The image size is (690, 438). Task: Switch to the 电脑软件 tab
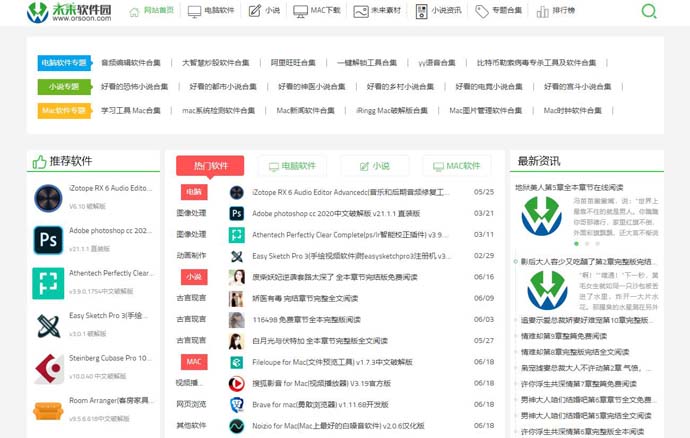pos(292,166)
